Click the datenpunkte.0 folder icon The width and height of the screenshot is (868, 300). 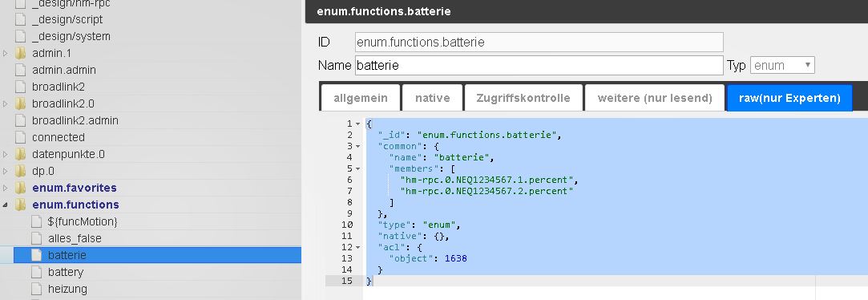[21, 154]
